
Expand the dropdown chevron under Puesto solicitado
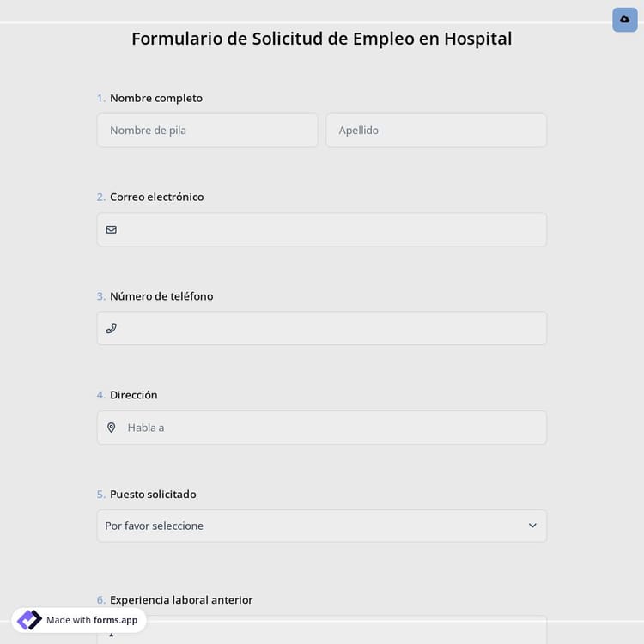coord(532,526)
